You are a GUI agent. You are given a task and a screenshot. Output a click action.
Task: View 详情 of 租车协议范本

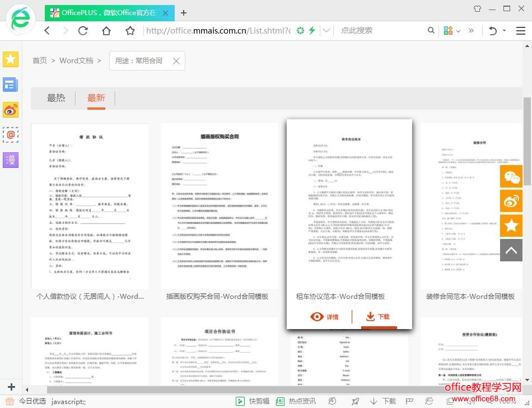pyautogui.click(x=324, y=317)
